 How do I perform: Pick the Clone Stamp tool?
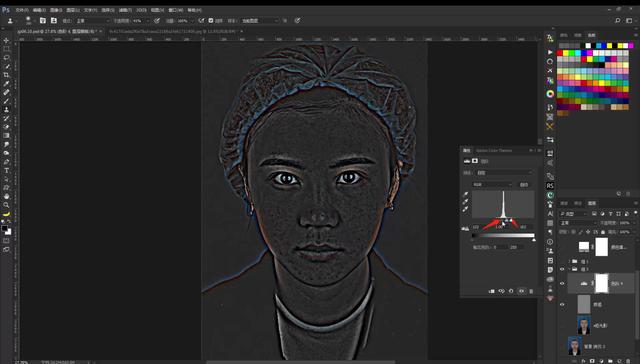tap(7, 109)
